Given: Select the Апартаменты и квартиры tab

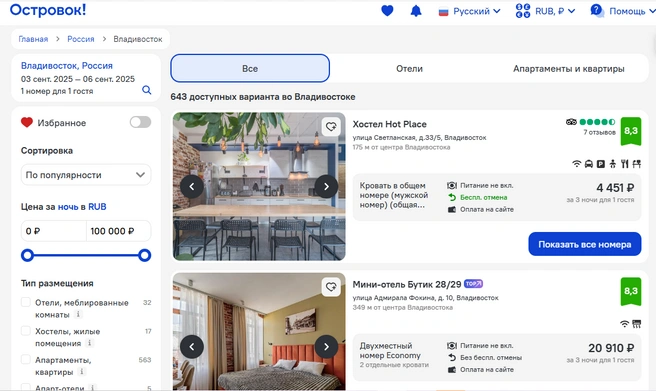Looking at the screenshot, I should coord(569,69).
